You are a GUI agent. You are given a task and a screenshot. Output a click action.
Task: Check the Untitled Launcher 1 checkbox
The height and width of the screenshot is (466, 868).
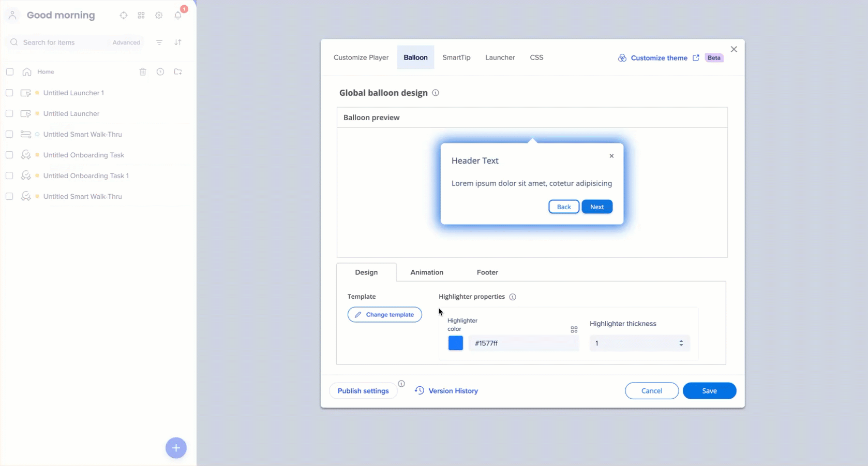point(9,93)
